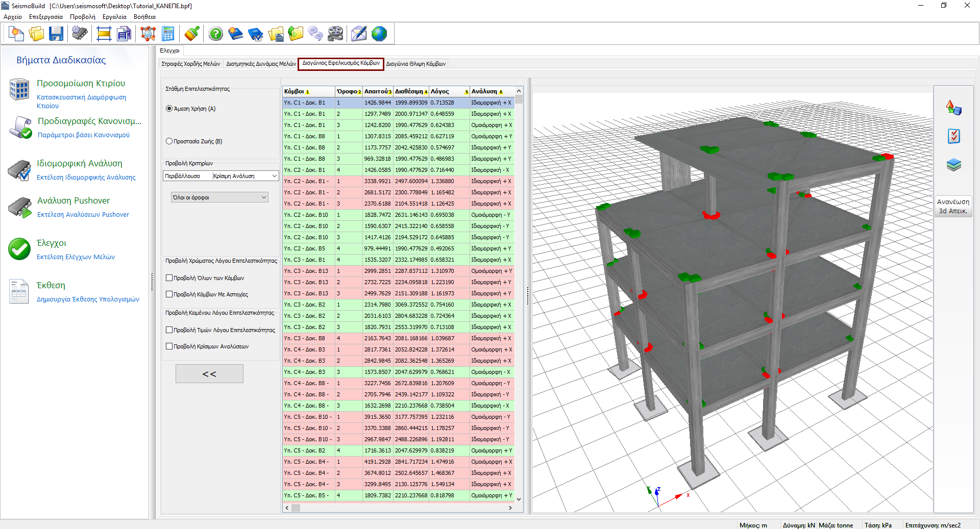Image resolution: width=980 pixels, height=529 pixels.
Task: Click the film reel video icon
Action: (x=335, y=34)
